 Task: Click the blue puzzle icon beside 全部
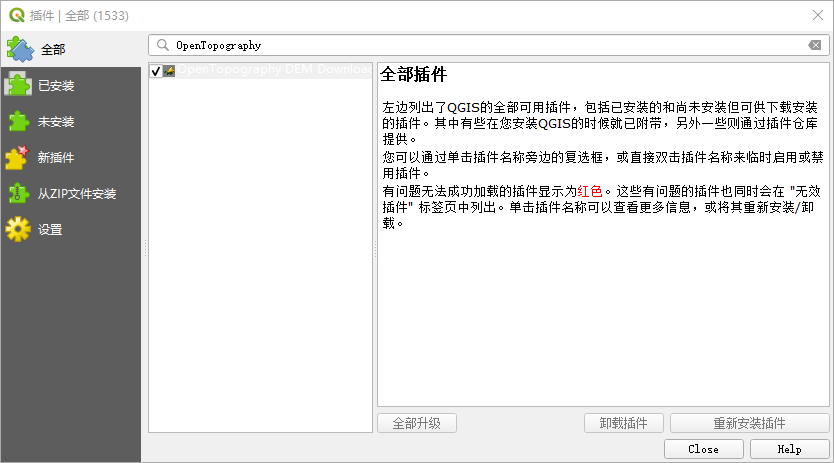[20, 49]
